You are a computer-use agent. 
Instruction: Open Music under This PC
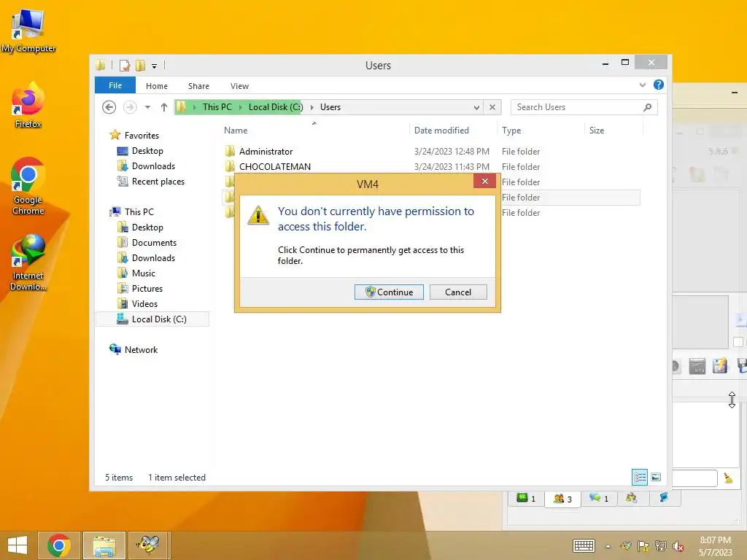tap(144, 273)
